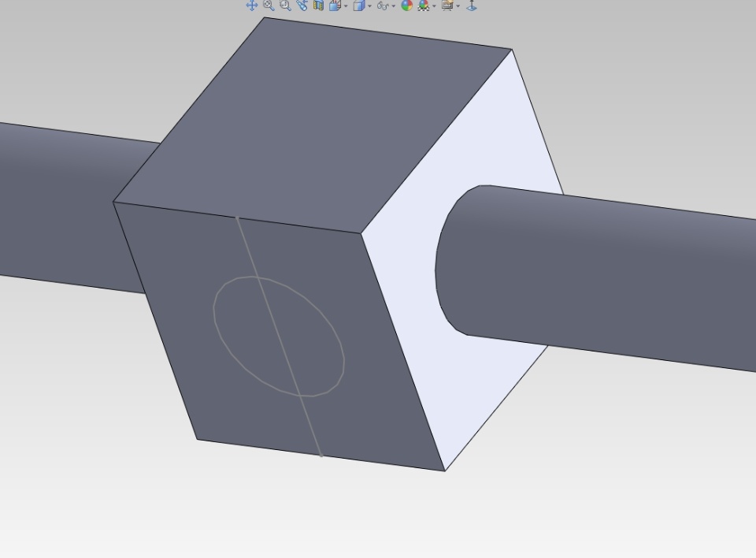Click the Hide/Show Items glasses icon
The width and height of the screenshot is (756, 558).
(383, 6)
